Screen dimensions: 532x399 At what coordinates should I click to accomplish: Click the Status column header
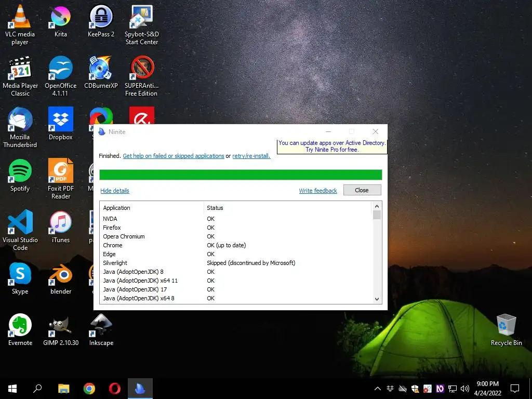tap(288, 208)
